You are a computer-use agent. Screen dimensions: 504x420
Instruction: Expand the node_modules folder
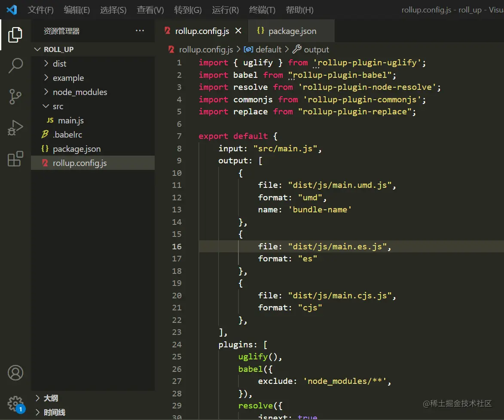point(46,92)
